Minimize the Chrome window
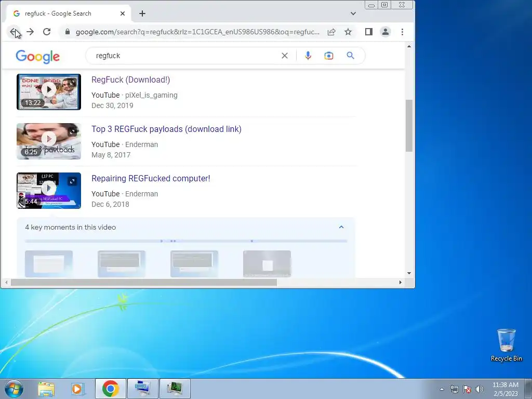Screen dimensions: 532x399 coord(371,5)
